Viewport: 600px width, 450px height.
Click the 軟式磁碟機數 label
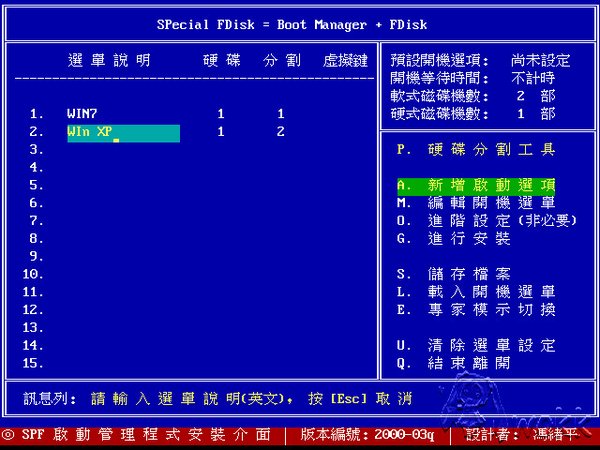(x=440, y=96)
